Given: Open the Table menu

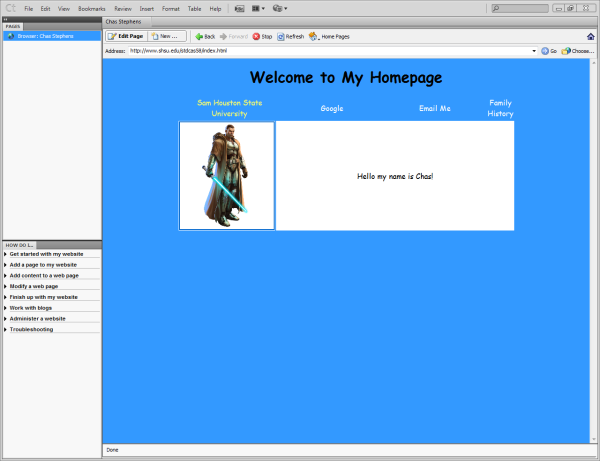Looking at the screenshot, I should (x=194, y=8).
